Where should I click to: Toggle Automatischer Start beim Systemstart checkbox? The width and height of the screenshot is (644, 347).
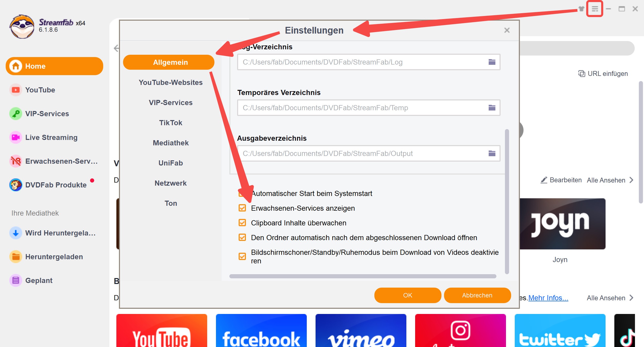[241, 193]
